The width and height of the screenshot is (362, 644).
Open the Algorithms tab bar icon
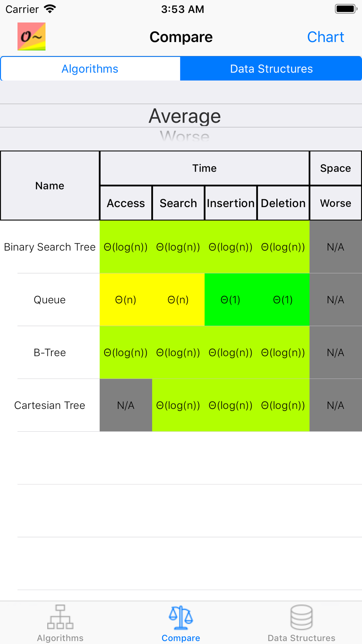(x=60, y=617)
